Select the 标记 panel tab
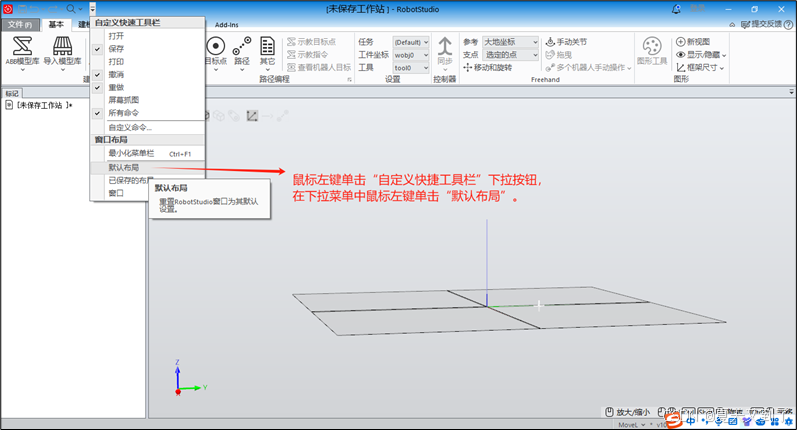Viewport: 797px width, 430px height. (12, 93)
